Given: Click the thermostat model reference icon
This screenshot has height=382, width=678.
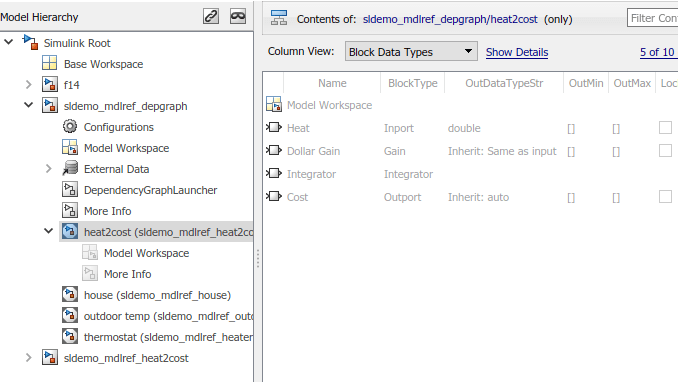Looking at the screenshot, I should tap(70, 337).
